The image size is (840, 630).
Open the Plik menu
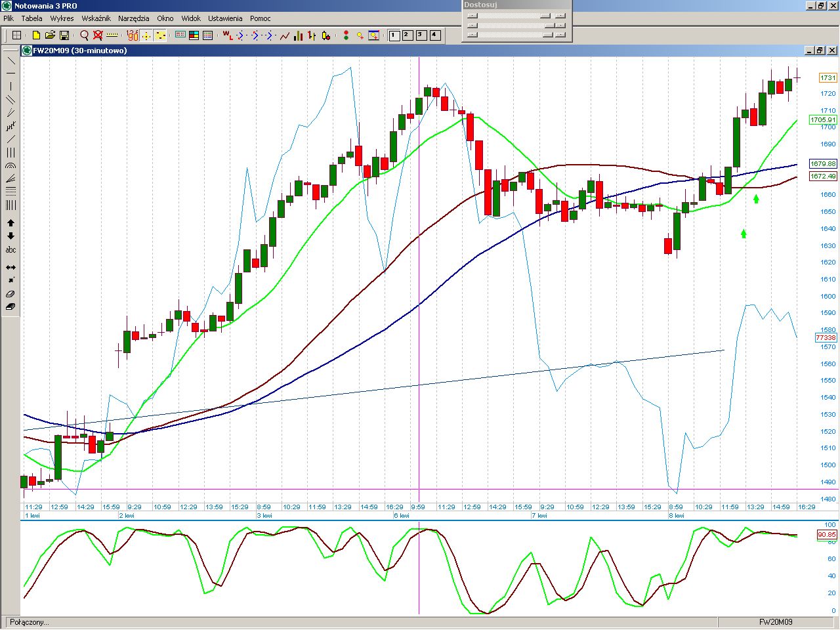9,18
